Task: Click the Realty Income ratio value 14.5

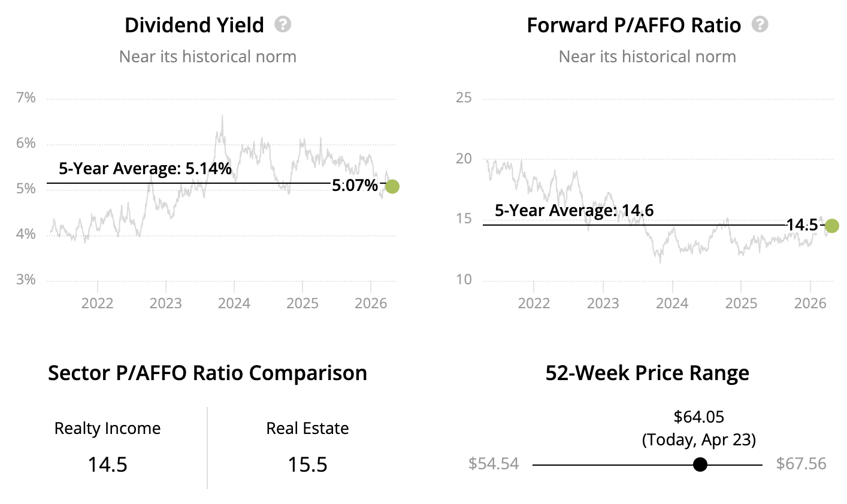Action: (x=108, y=464)
